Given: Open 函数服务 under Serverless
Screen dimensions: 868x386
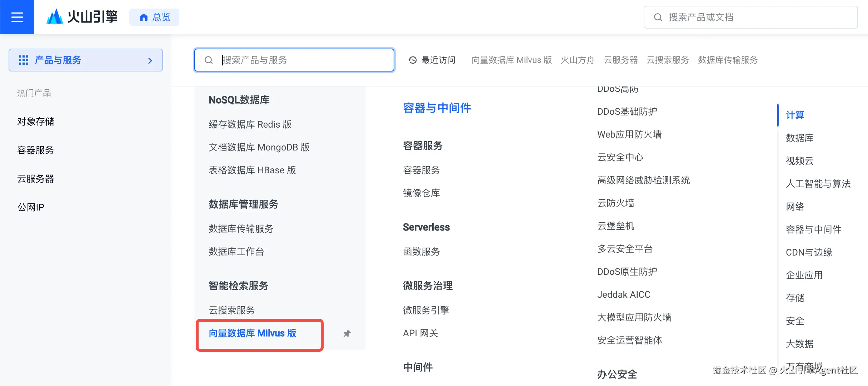Looking at the screenshot, I should pyautogui.click(x=421, y=251).
